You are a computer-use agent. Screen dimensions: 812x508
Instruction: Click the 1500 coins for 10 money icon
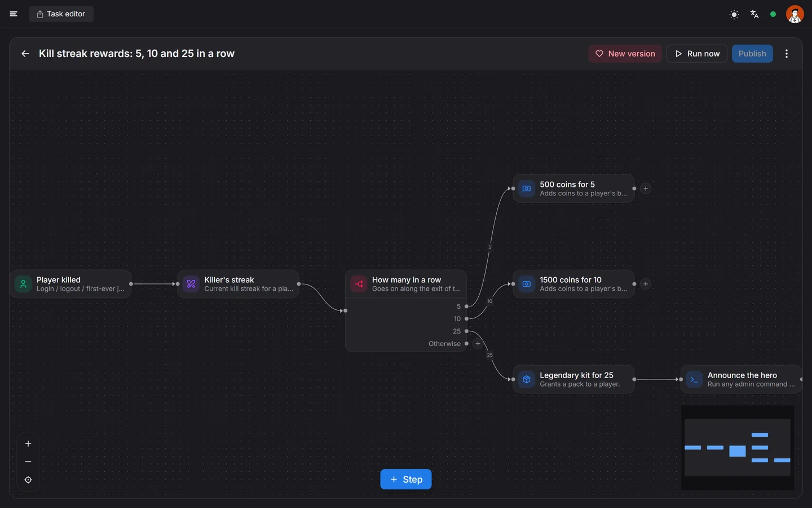click(x=527, y=284)
